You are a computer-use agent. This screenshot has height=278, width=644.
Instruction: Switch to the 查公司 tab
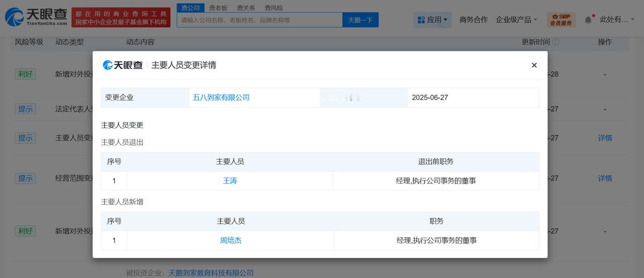pos(191,8)
